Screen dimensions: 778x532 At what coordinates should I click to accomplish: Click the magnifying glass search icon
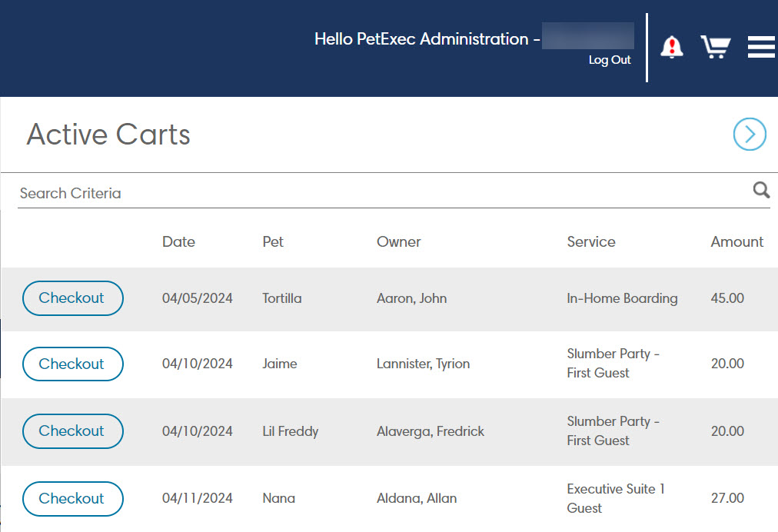click(x=760, y=190)
